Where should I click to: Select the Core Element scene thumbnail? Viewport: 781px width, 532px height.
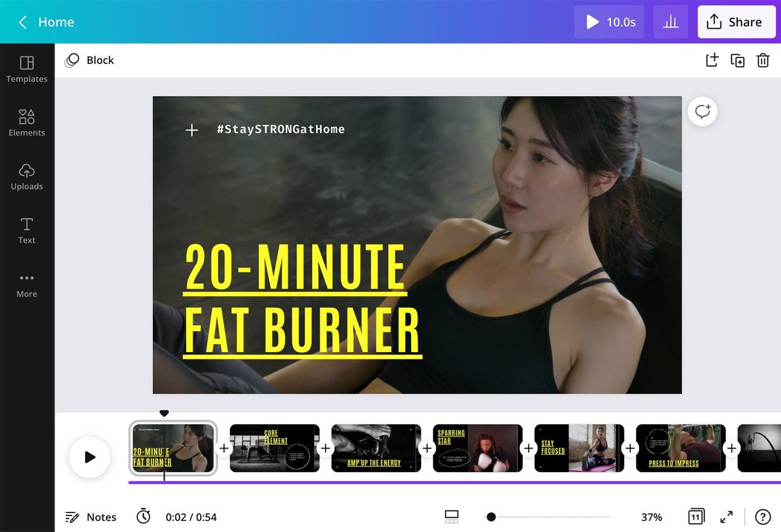(275, 448)
